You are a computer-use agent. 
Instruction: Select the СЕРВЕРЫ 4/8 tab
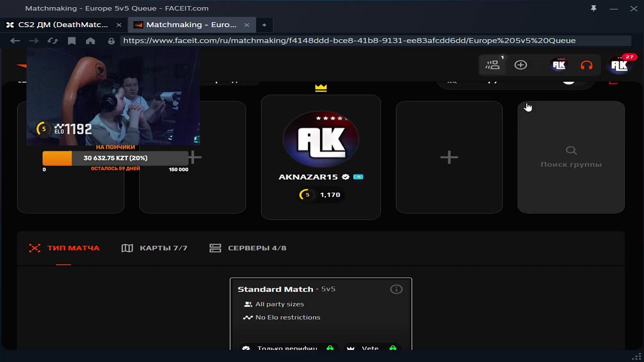(248, 248)
